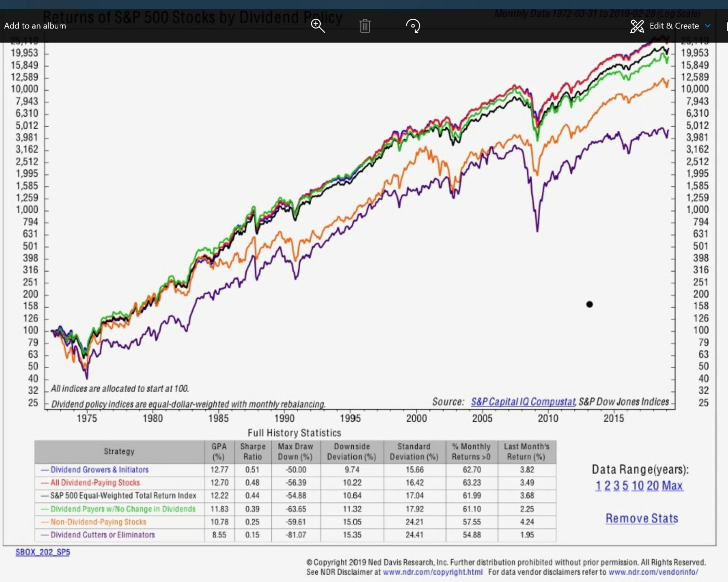Select the 10 year data range
Screen dimensions: 728x582
pyautogui.click(x=638, y=486)
